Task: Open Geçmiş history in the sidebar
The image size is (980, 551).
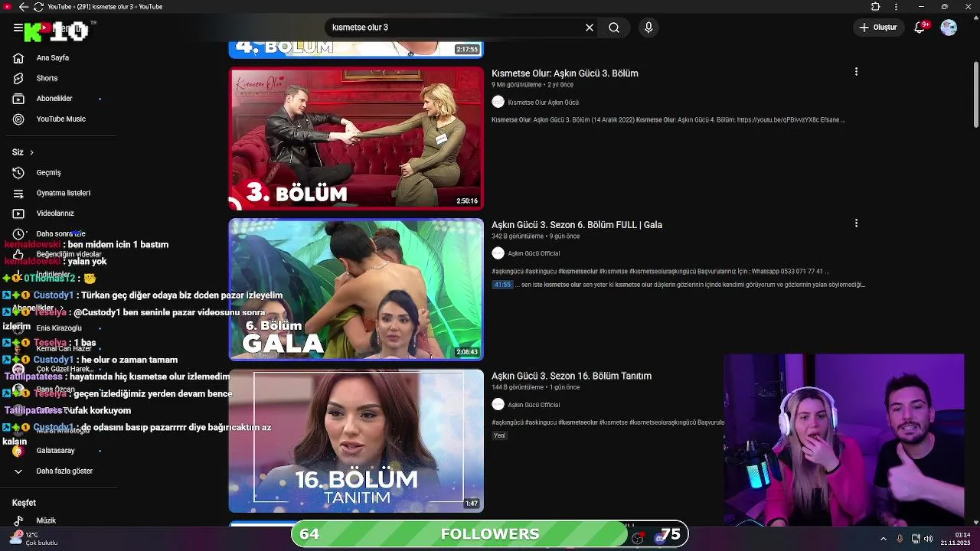Action: [x=48, y=173]
